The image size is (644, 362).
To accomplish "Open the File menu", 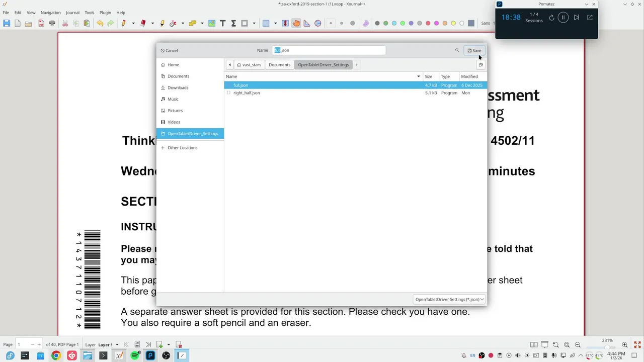I will (x=6, y=13).
